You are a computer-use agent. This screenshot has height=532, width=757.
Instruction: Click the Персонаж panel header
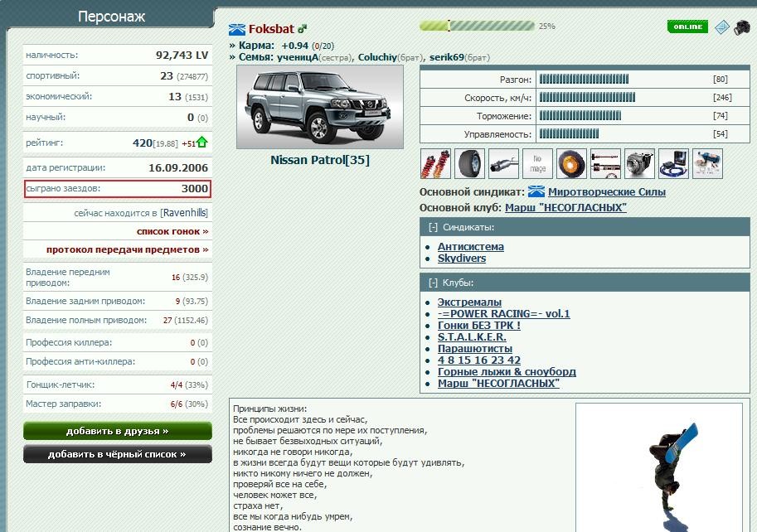point(111,17)
